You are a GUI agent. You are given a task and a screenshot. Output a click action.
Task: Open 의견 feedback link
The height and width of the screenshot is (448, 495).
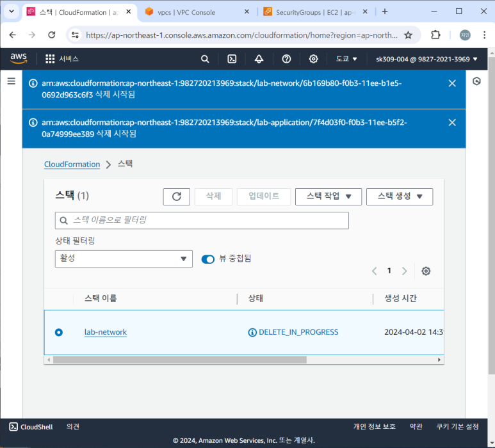pos(73,426)
